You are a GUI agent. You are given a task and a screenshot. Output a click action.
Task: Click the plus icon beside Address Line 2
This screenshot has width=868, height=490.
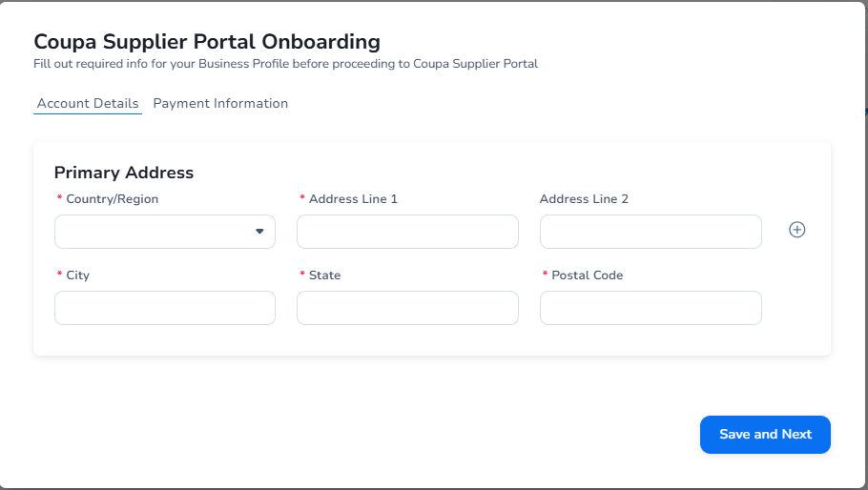coord(797,230)
